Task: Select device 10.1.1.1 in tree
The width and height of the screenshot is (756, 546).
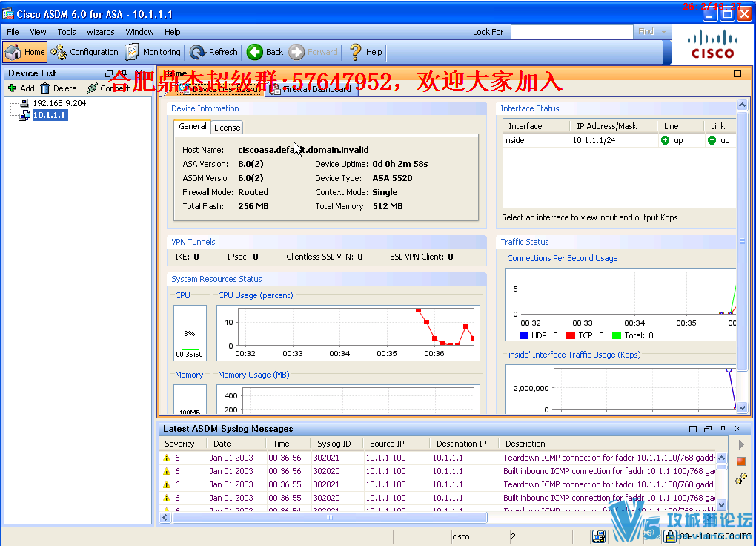Action: 49,115
